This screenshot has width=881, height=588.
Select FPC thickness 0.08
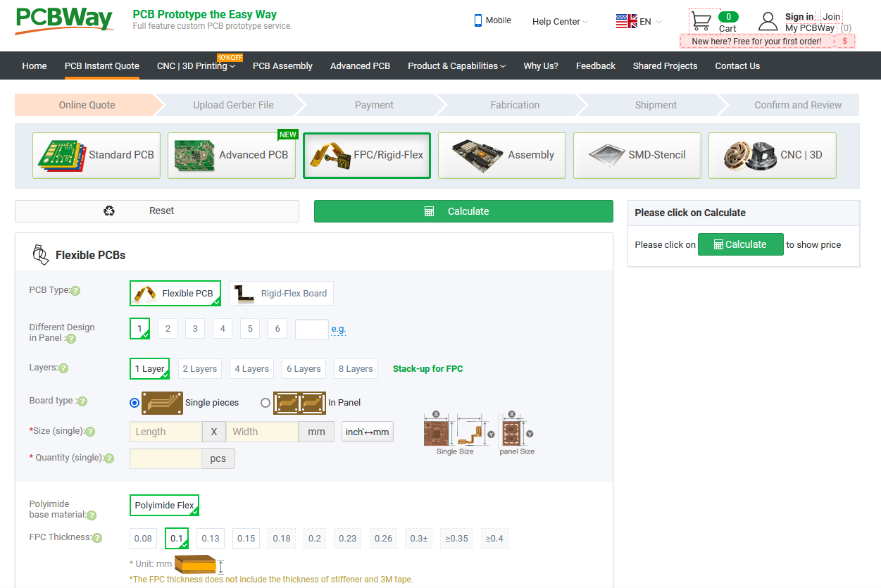(x=143, y=539)
